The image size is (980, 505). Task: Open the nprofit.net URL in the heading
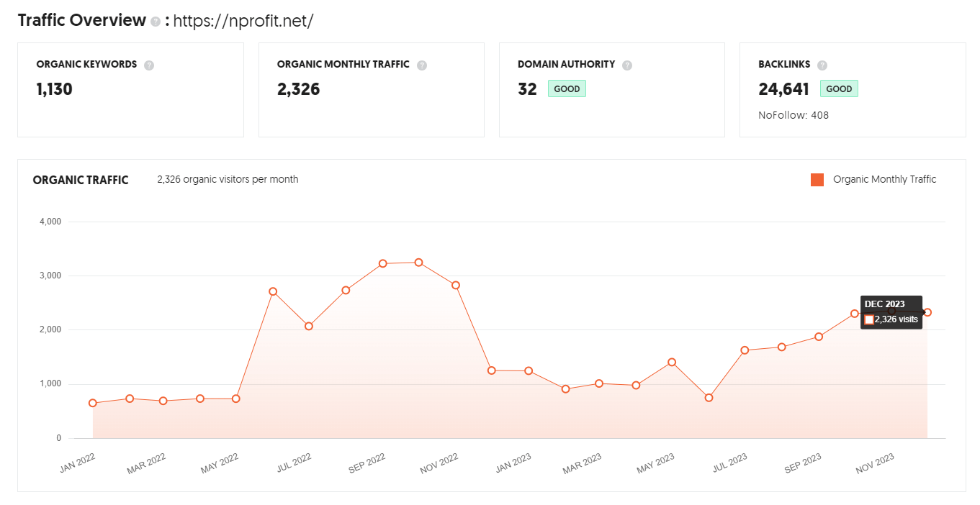pos(243,21)
